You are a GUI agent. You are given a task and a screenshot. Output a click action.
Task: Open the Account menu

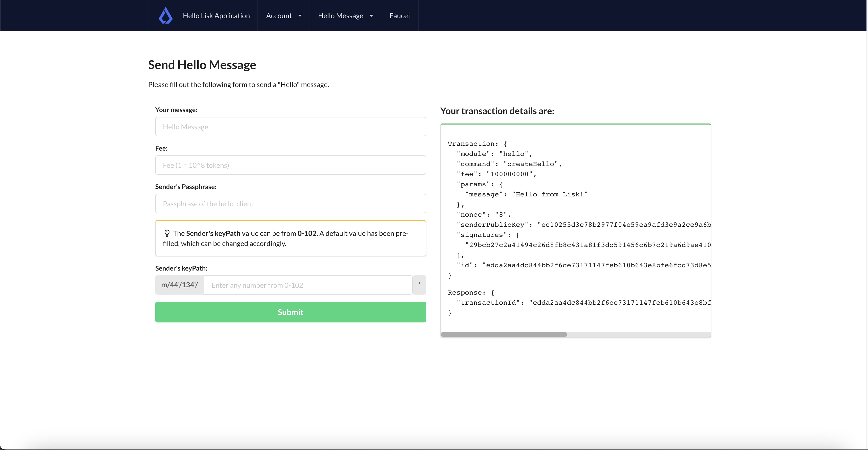coord(279,16)
